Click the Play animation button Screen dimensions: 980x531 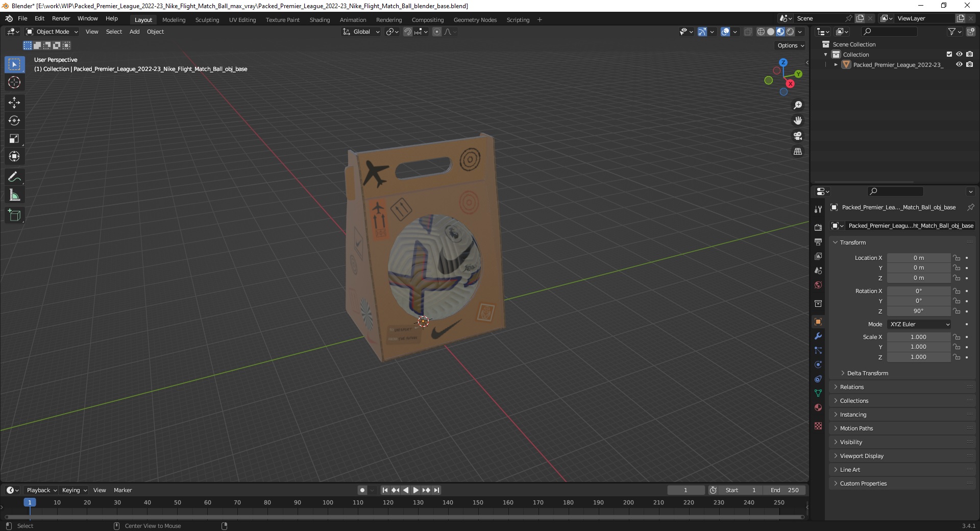pos(415,490)
